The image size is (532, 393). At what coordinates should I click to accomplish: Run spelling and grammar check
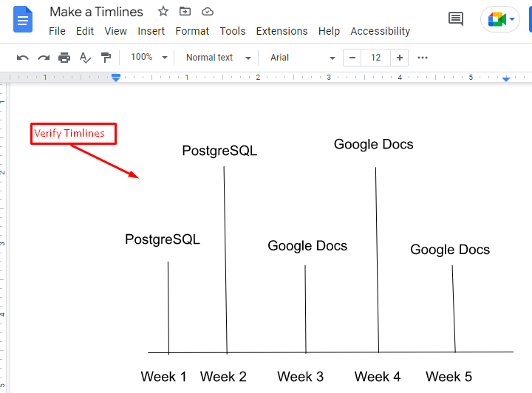click(x=85, y=58)
